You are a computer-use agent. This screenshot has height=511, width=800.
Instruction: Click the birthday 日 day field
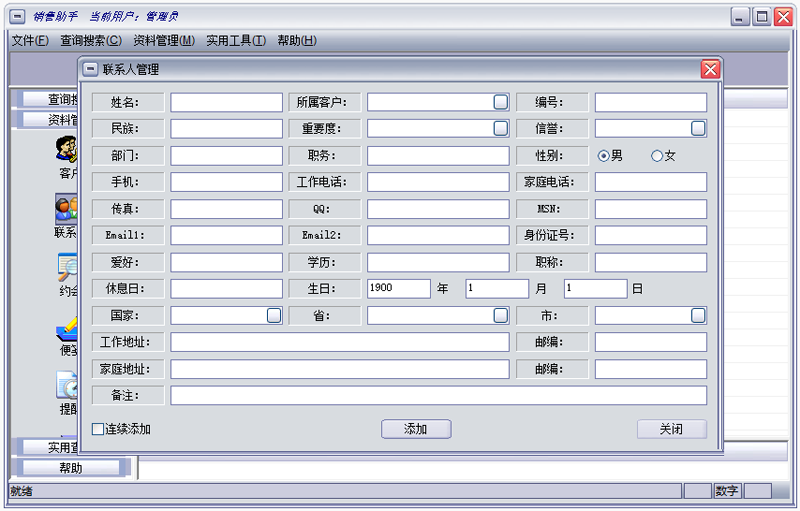tap(596, 289)
